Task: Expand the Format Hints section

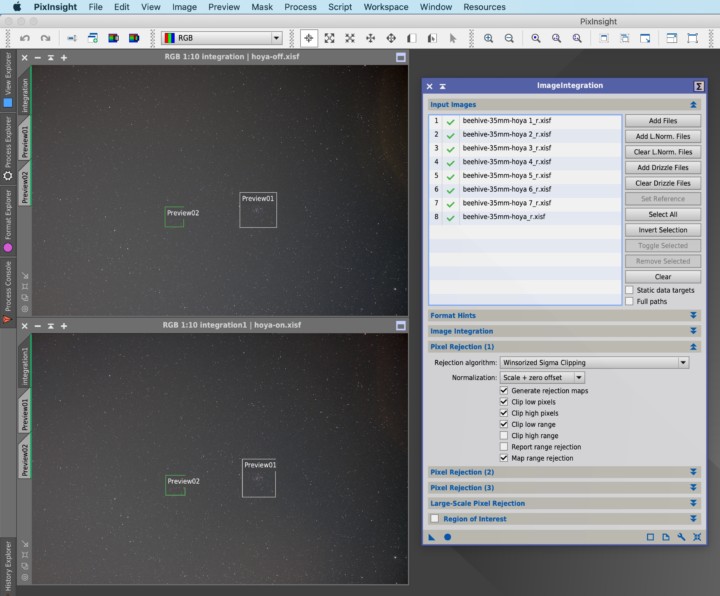Action: tap(693, 315)
